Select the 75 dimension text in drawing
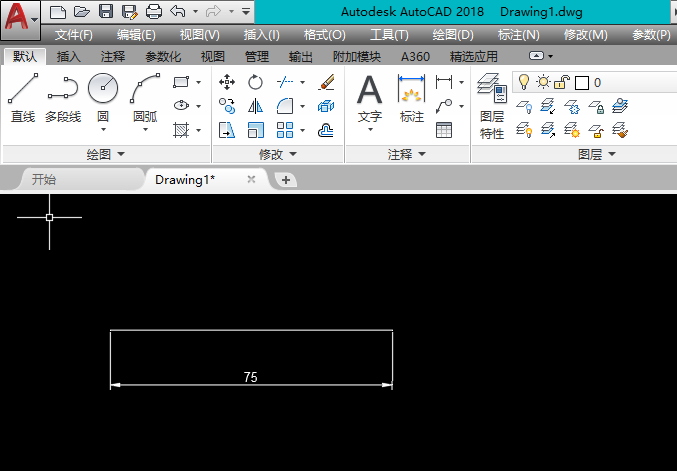Viewport: 677px width, 471px height. pyautogui.click(x=250, y=377)
